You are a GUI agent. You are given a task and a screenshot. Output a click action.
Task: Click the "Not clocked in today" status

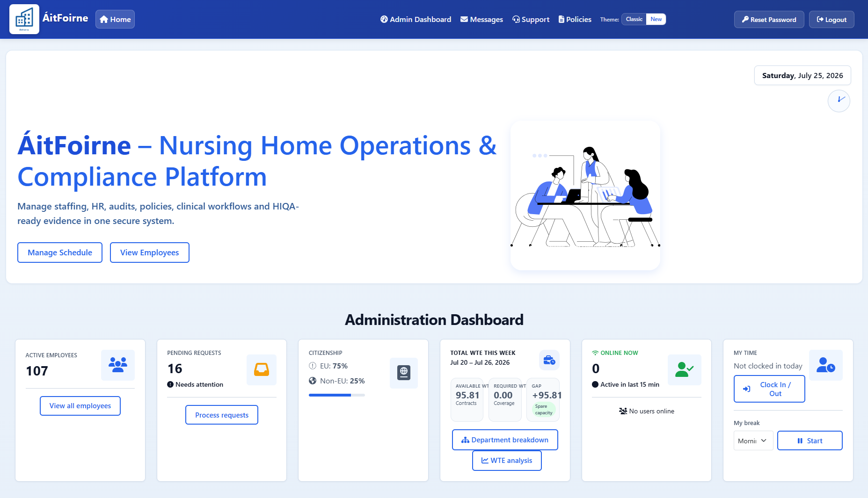tap(768, 366)
